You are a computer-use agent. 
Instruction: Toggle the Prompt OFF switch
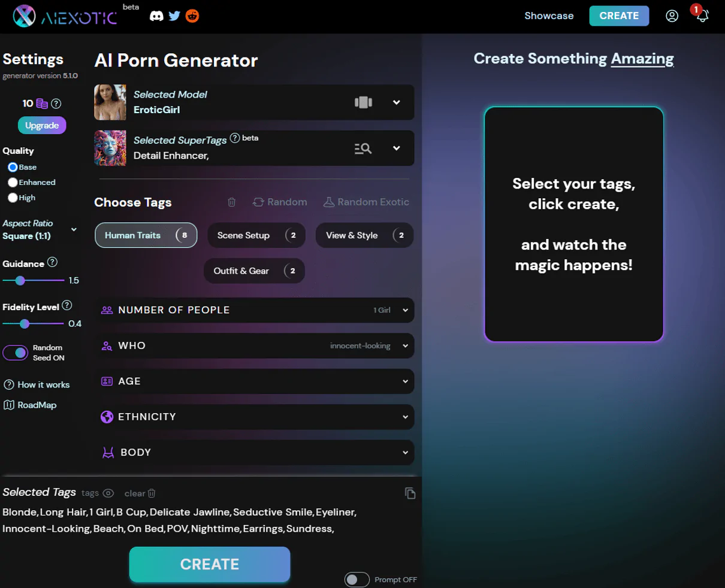357,580
